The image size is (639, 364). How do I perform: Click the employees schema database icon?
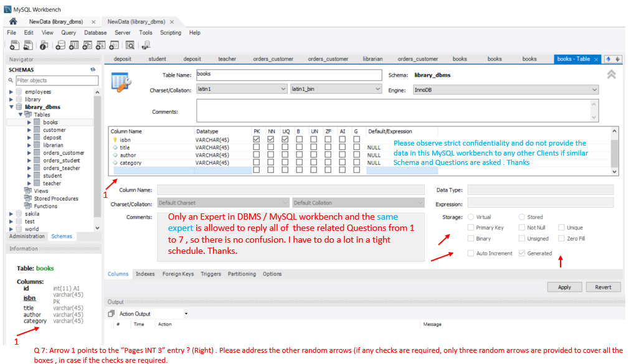19,91
